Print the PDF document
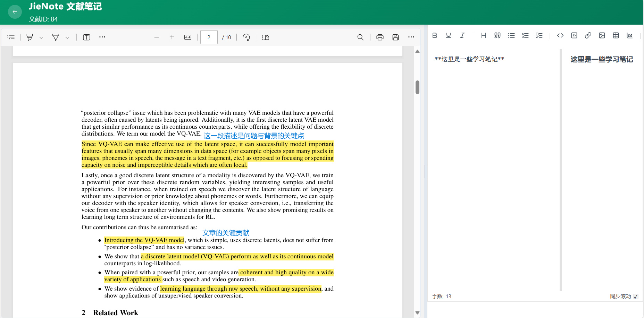The width and height of the screenshot is (644, 318). tap(380, 37)
